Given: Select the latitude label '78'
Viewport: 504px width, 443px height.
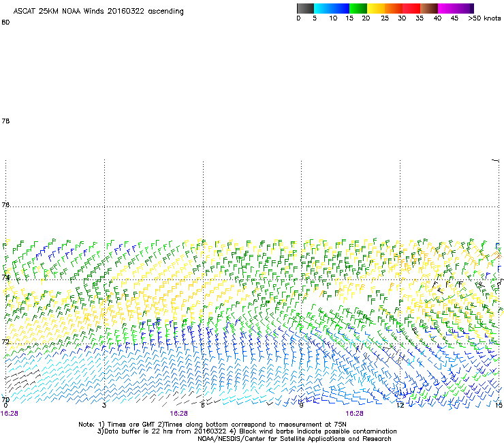Looking at the screenshot, I should click(5, 121).
